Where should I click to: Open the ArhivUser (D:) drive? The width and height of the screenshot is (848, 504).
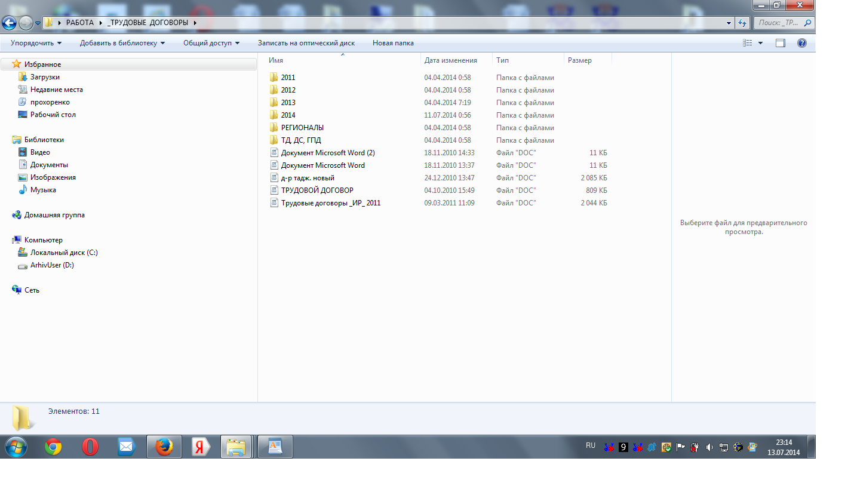tap(52, 265)
